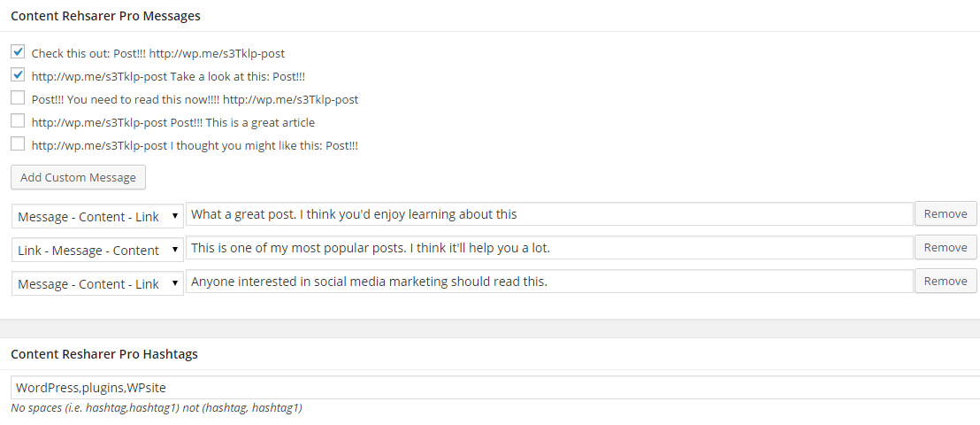Tick the 'This is a great article' checkbox
The width and height of the screenshot is (980, 425).
pyautogui.click(x=18, y=121)
